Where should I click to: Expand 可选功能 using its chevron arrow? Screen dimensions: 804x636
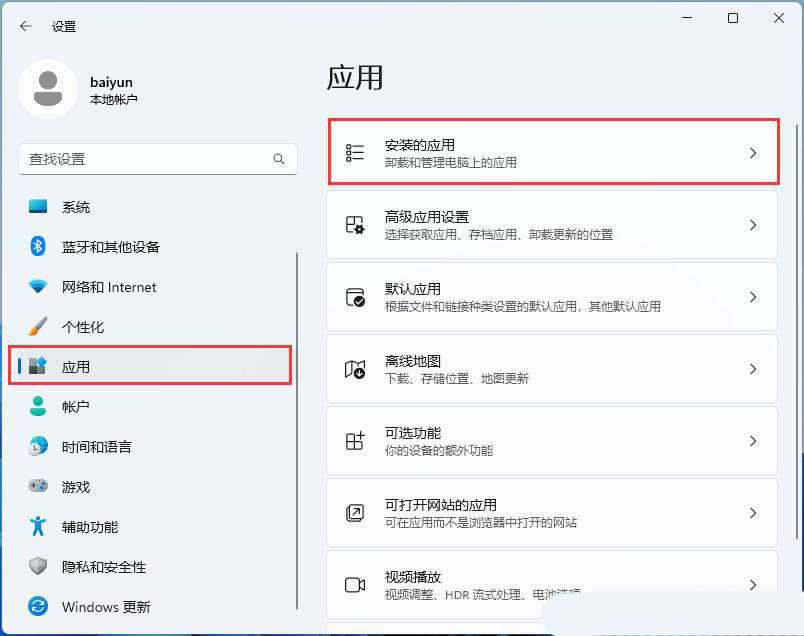[753, 441]
